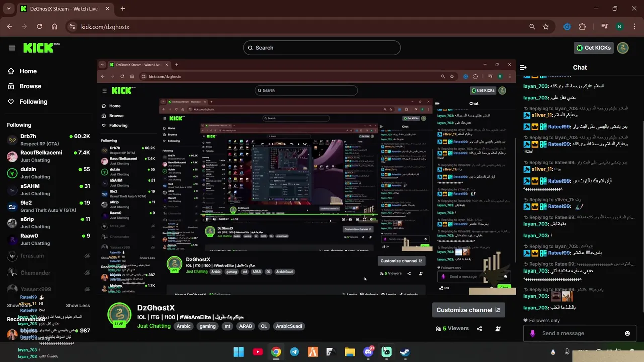Screen dimensions: 644x362
Task: Click the Customize channel button
Action: point(468,310)
